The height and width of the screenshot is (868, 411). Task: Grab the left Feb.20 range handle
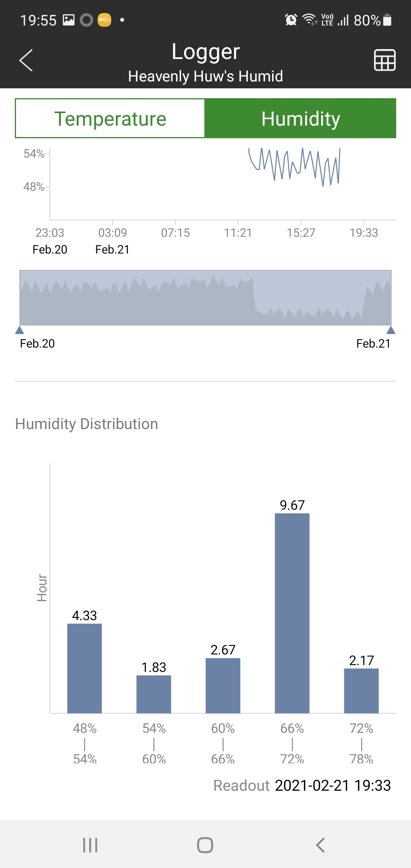coord(19,330)
